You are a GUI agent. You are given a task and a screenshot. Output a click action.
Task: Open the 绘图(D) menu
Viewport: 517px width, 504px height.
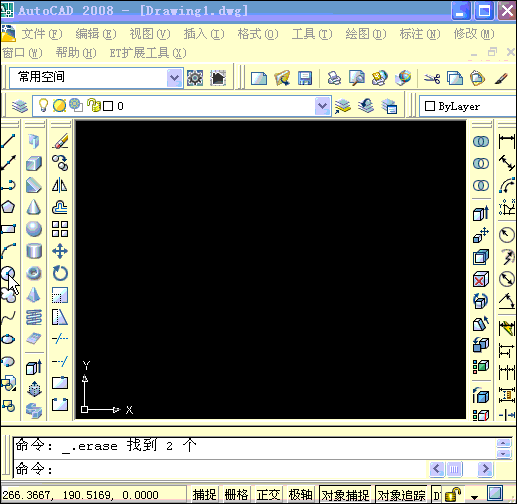coord(366,34)
